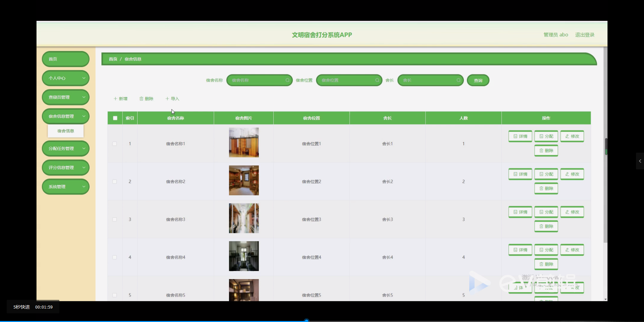
Task: Collapse the 宿舍信息管理 sidebar menu
Action: (65, 116)
